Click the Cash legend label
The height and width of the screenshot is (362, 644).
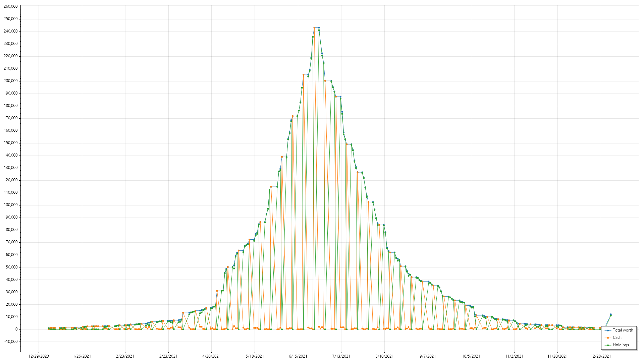(617, 338)
